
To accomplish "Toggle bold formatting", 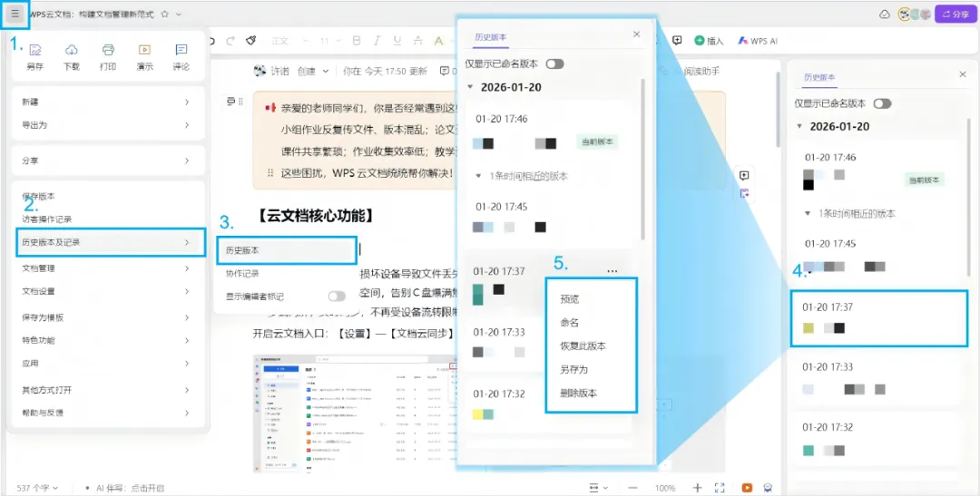I will (357, 41).
